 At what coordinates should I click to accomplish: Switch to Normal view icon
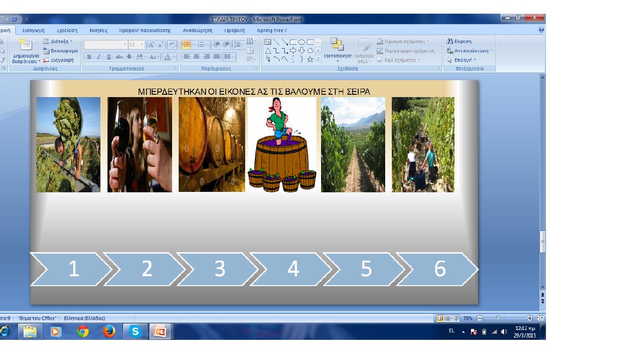click(x=440, y=318)
